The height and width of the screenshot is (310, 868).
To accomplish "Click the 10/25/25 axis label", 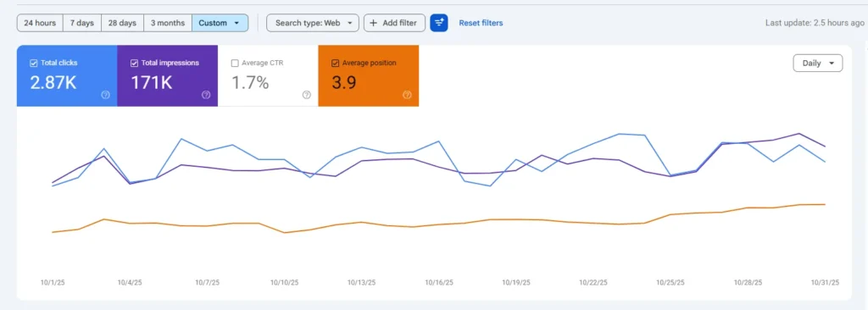I will [670, 282].
